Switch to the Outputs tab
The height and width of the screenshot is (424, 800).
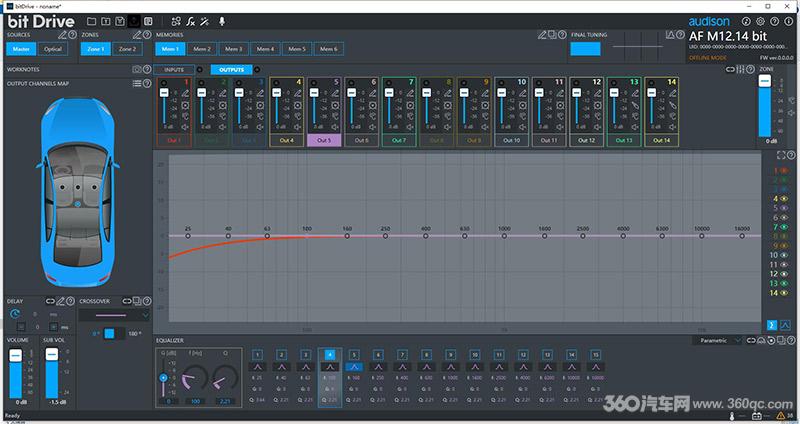[x=232, y=69]
